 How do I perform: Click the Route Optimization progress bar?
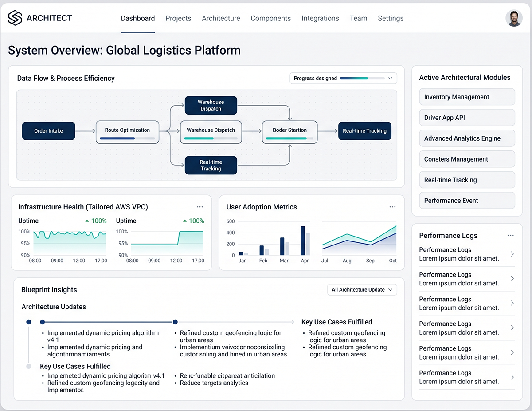127,138
